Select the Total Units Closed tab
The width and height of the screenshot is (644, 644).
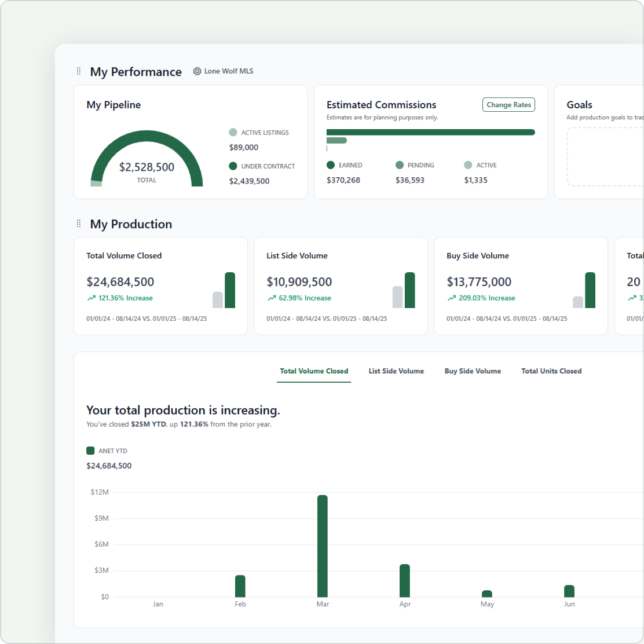pos(551,371)
